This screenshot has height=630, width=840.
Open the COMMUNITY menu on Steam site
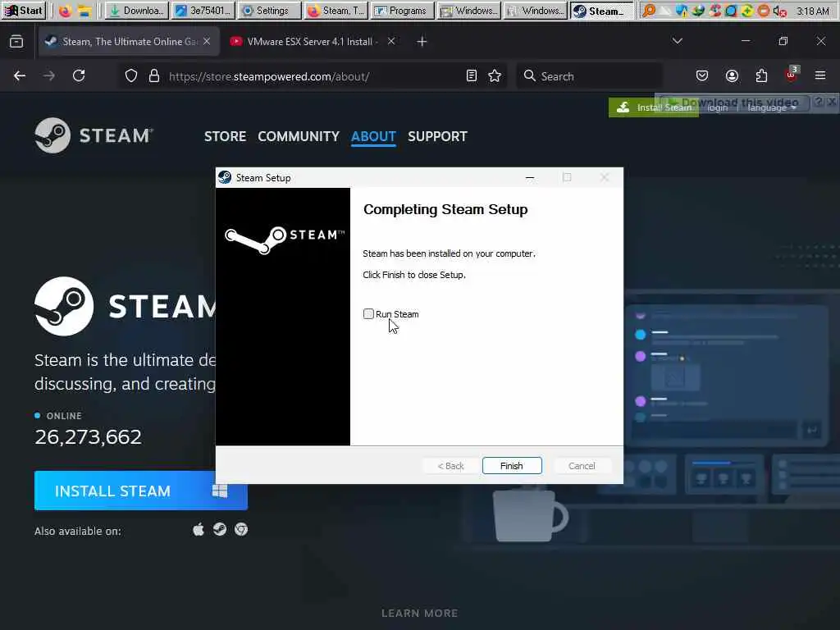point(299,137)
